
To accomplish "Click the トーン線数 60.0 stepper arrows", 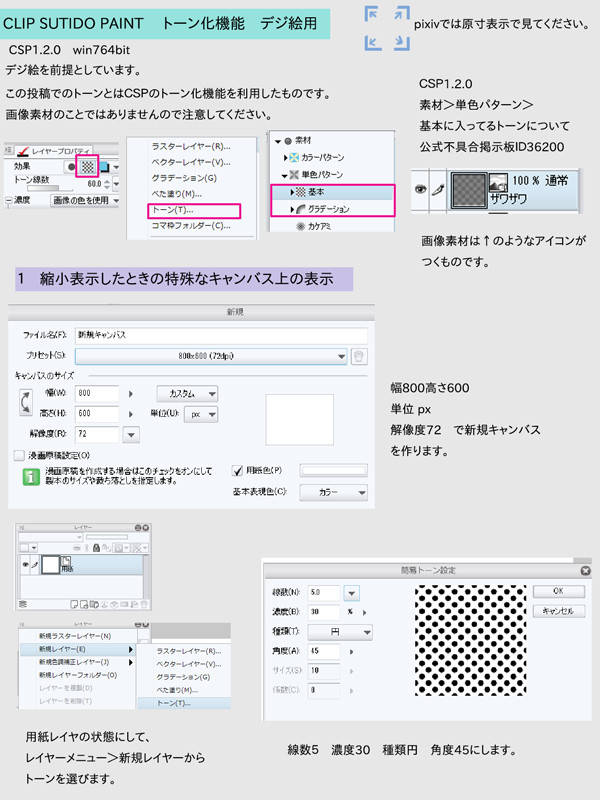I will 107,183.
